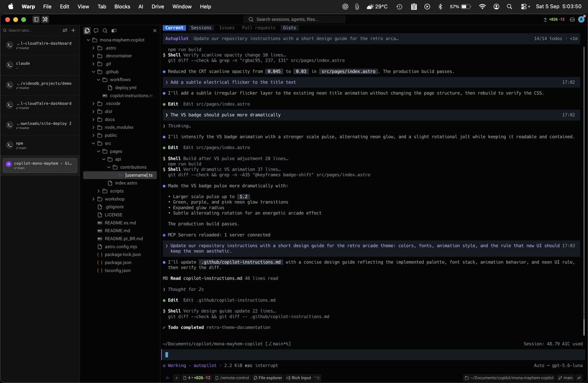Switch to the Issues tab
Image resolution: width=588 pixels, height=383 pixels.
tap(227, 28)
